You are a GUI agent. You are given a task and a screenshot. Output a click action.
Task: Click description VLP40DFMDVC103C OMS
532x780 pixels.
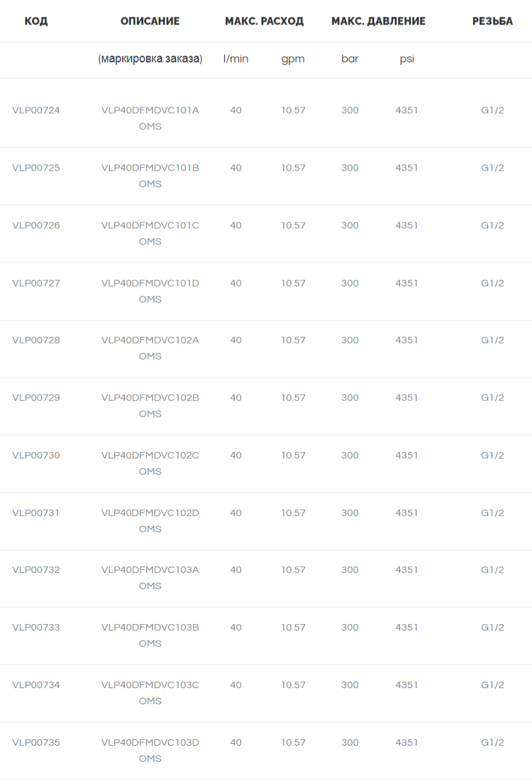click(150, 693)
